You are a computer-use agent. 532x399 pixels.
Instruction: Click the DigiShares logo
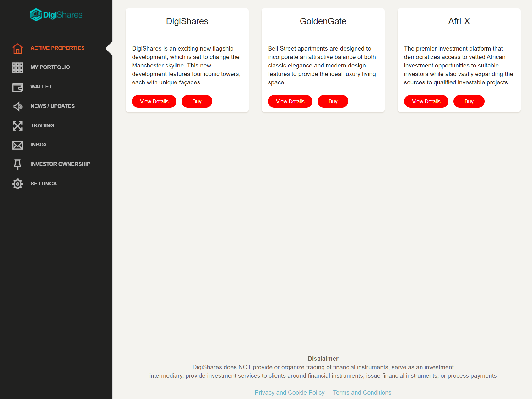click(x=57, y=15)
